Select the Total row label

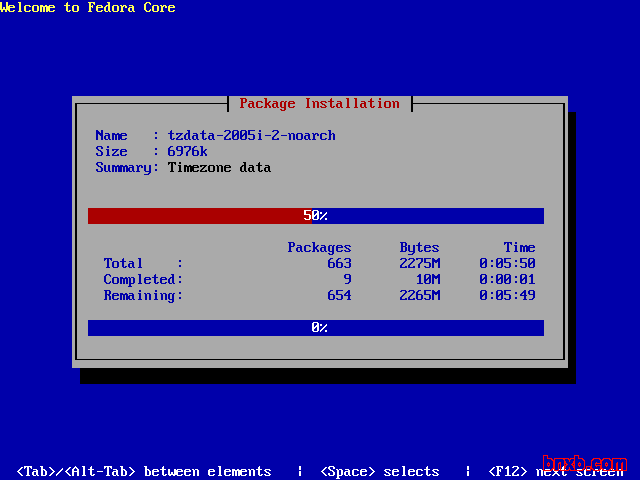point(123,264)
